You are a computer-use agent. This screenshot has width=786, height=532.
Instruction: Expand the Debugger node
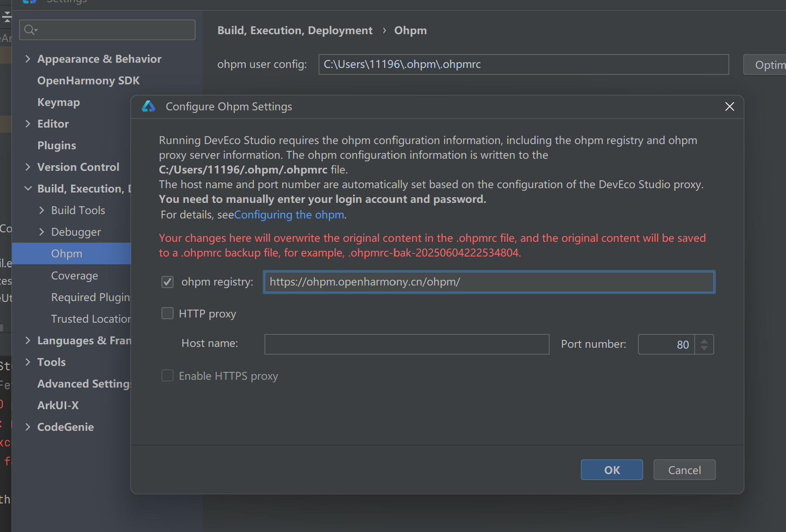(42, 232)
